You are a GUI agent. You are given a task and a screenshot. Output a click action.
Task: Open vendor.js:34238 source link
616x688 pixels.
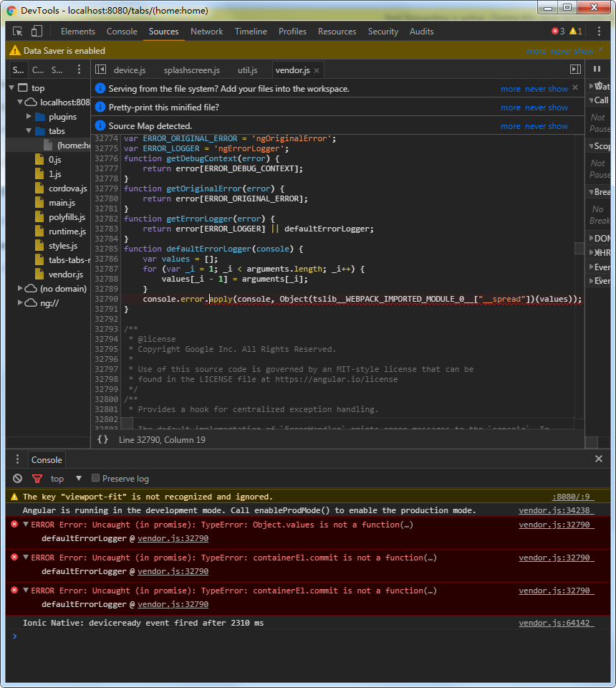click(x=556, y=510)
